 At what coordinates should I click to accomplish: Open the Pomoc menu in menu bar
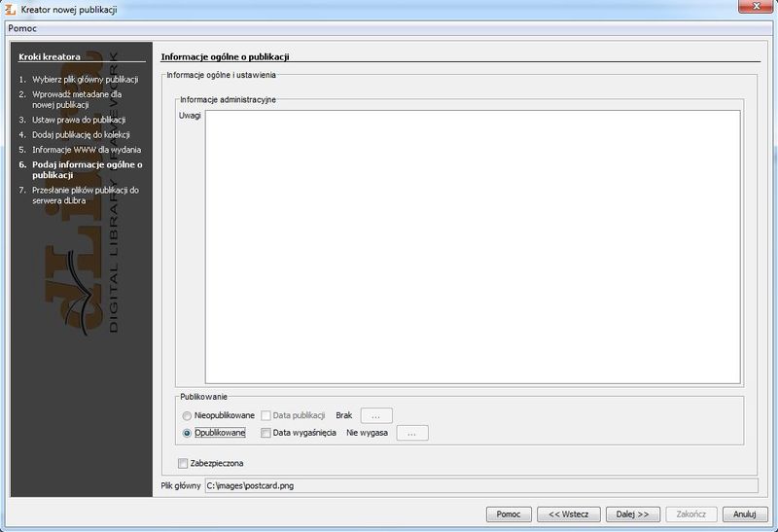tap(21, 28)
